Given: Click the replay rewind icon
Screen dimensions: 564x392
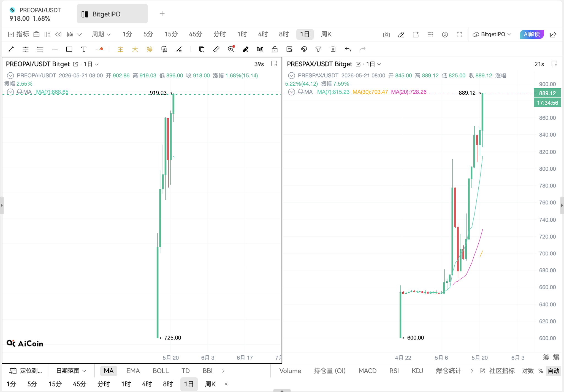Looking at the screenshot, I should (x=58, y=34).
